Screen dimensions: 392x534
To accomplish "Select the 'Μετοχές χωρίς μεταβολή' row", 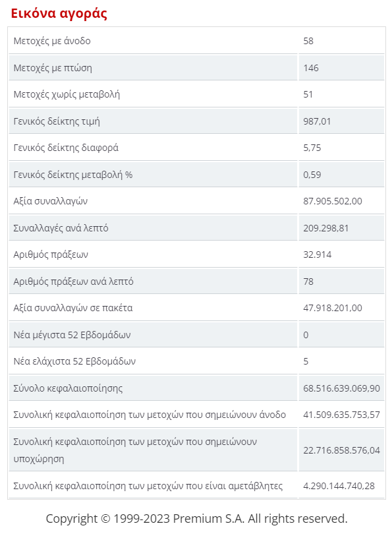I will (x=197, y=94).
